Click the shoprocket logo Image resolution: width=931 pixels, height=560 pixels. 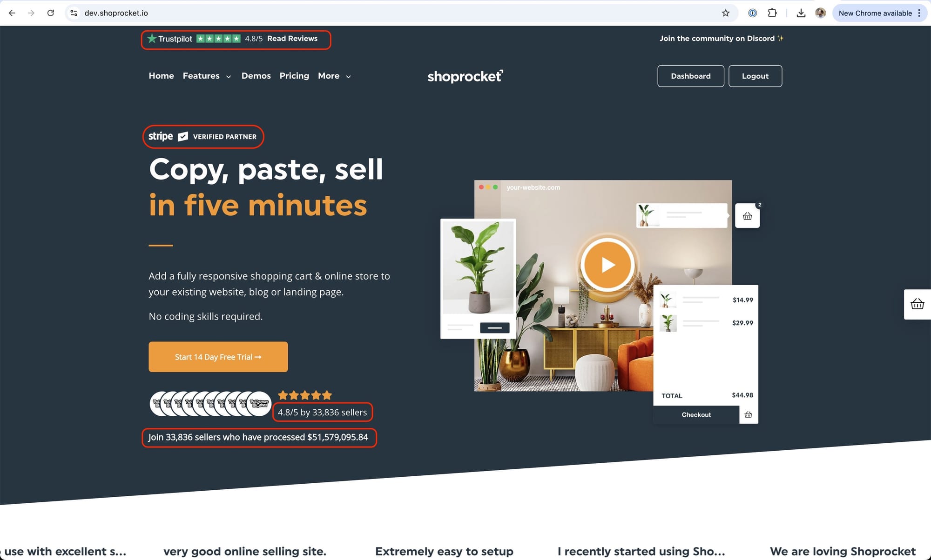465,76
